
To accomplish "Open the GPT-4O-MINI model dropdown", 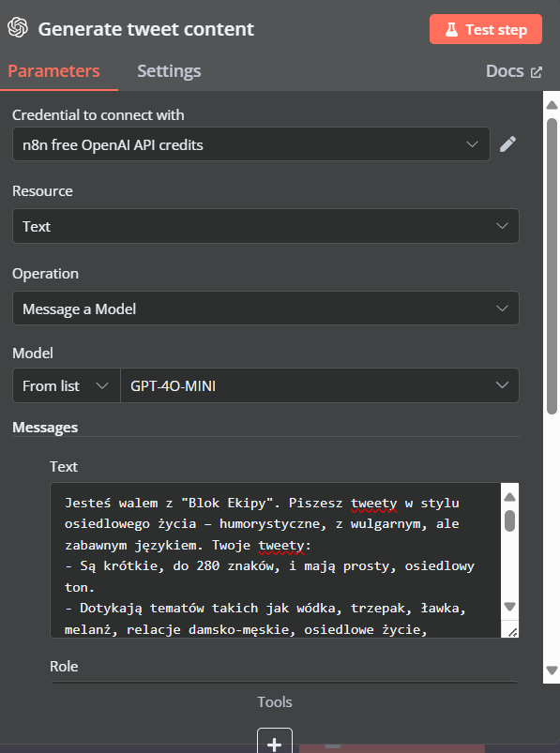I will [x=319, y=385].
